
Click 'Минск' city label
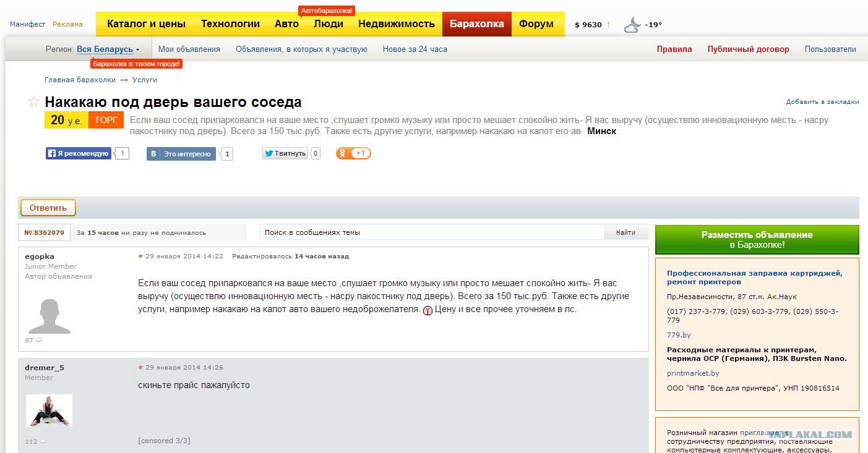click(x=601, y=131)
